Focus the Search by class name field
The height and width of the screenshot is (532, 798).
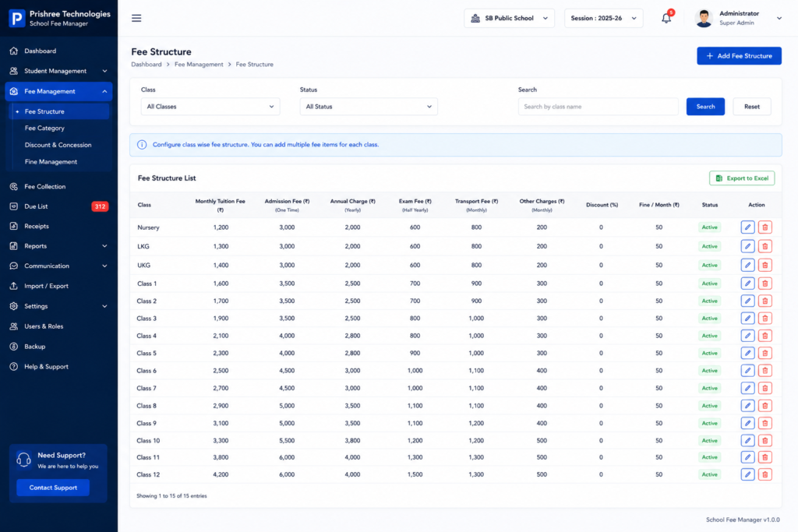tap(598, 107)
